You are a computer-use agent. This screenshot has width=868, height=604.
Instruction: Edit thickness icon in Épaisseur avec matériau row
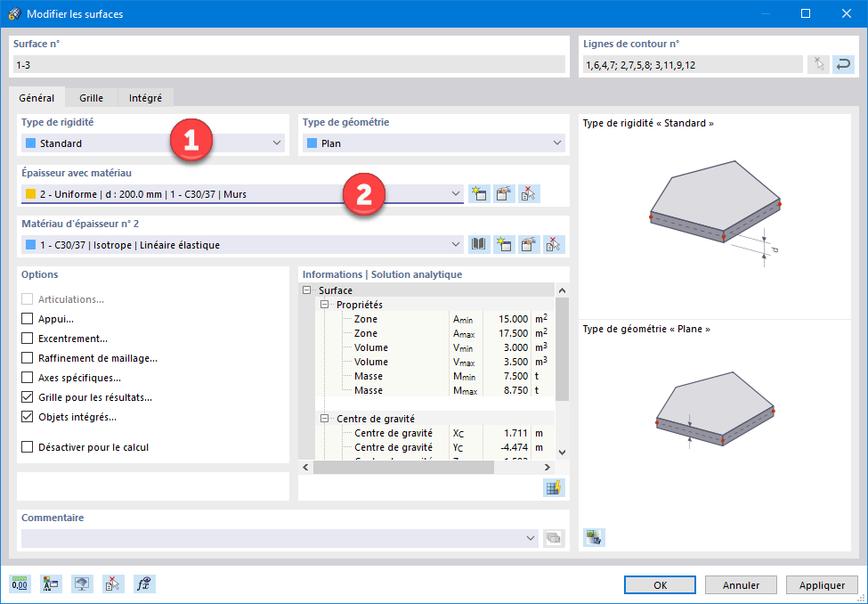click(x=504, y=194)
